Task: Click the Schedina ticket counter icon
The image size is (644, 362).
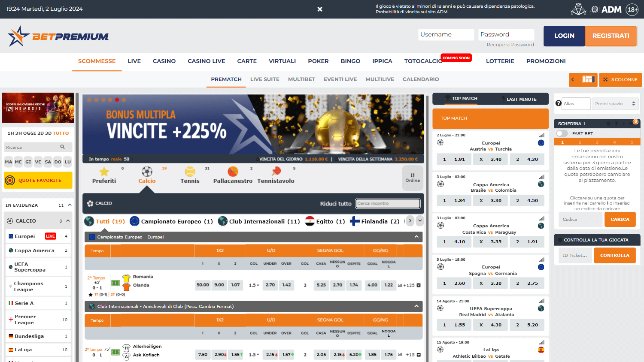Action: click(634, 123)
